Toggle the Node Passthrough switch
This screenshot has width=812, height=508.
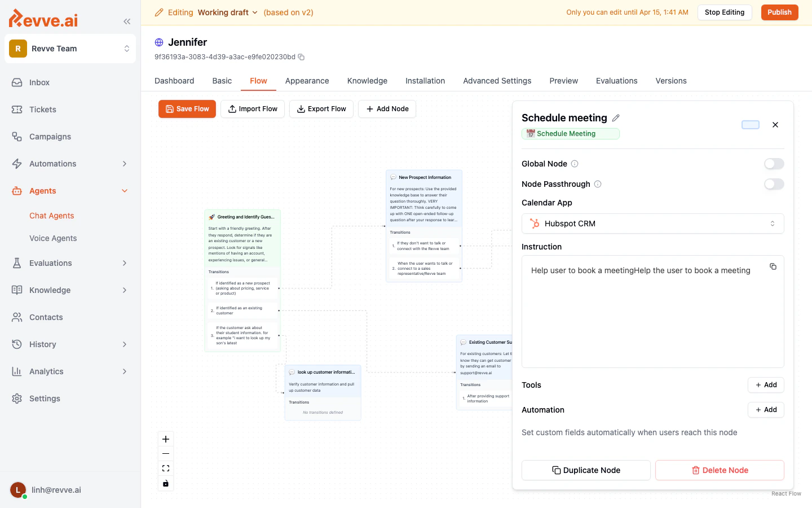coord(774,184)
